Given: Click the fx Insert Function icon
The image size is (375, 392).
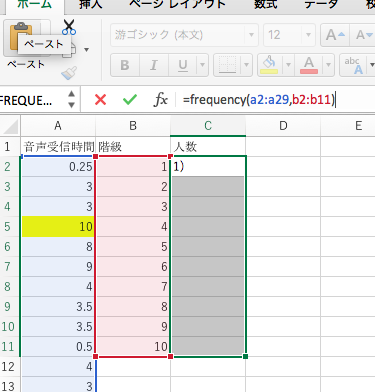Looking at the screenshot, I should pos(160,100).
